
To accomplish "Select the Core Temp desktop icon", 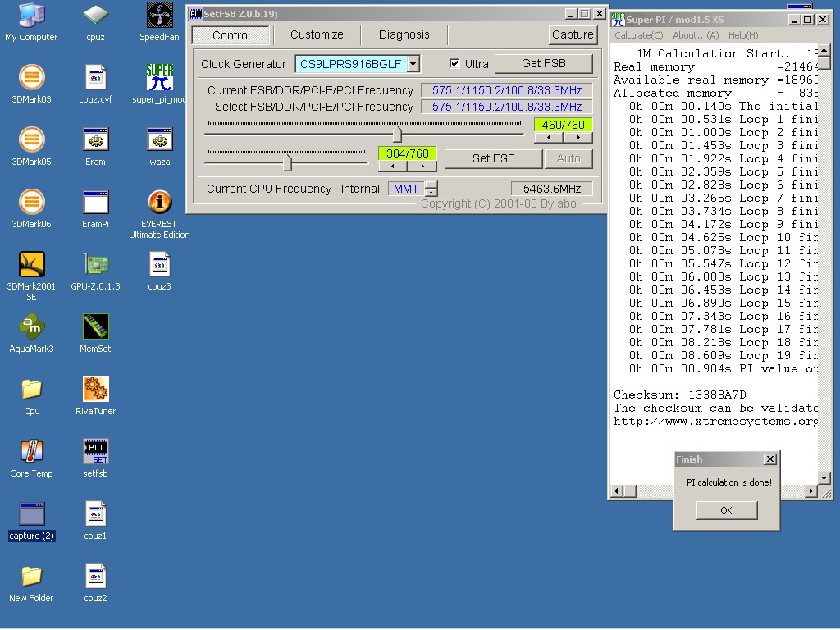I will pos(31,459).
